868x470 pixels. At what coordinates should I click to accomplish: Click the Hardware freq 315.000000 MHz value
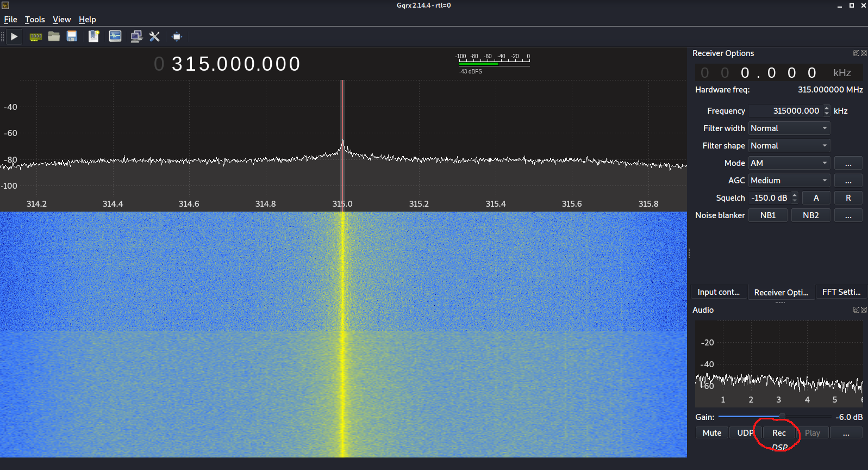click(x=830, y=90)
